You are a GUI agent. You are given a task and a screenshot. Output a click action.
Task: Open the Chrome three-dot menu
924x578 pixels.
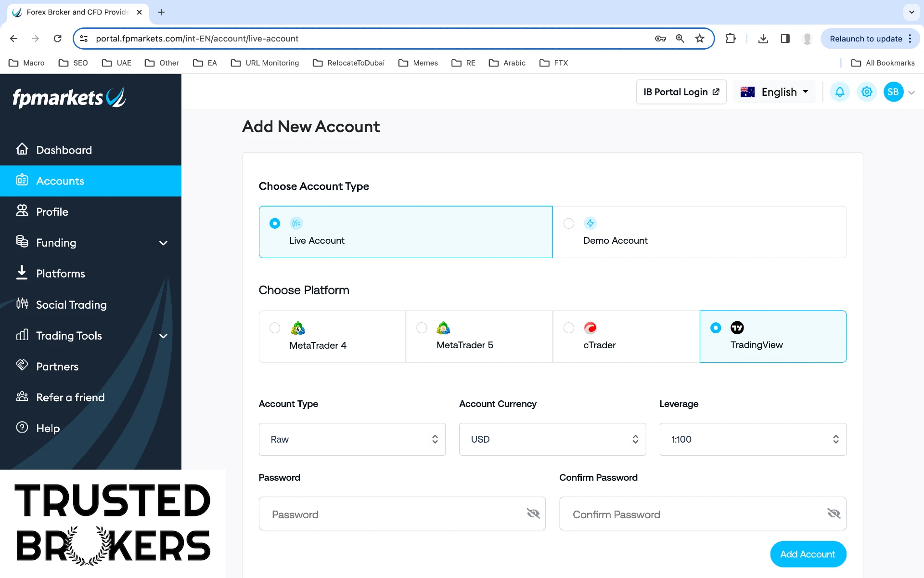click(910, 39)
